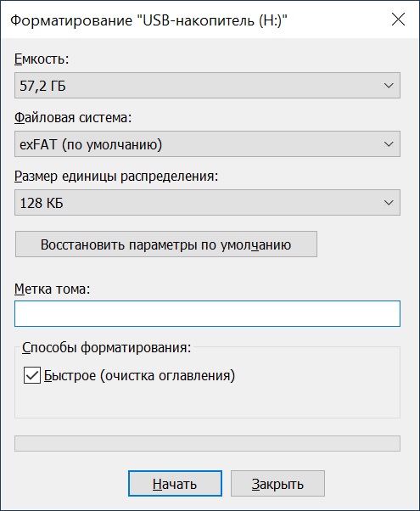This screenshot has height=511, width=420.
Task: Open the Емкость dropdown arrow
Action: point(389,86)
